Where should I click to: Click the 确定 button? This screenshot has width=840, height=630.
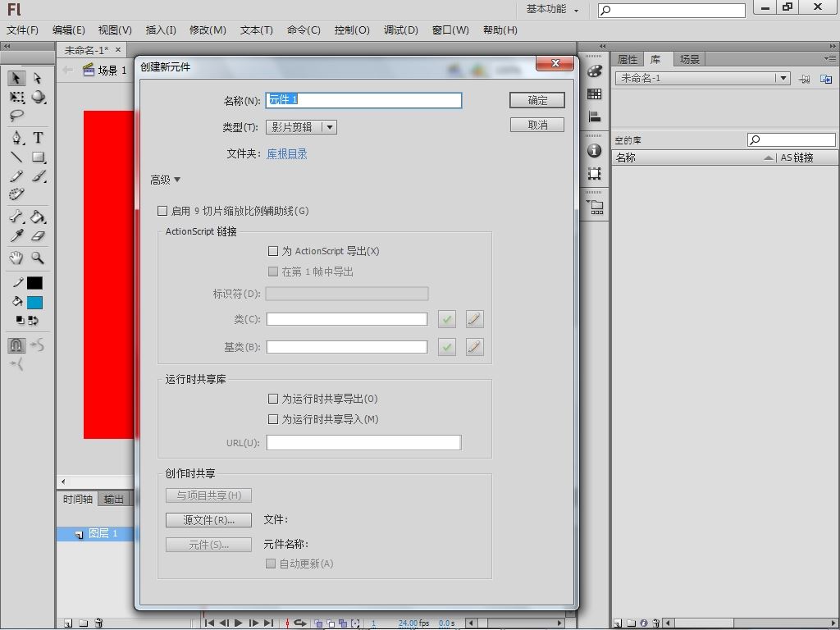(537, 100)
